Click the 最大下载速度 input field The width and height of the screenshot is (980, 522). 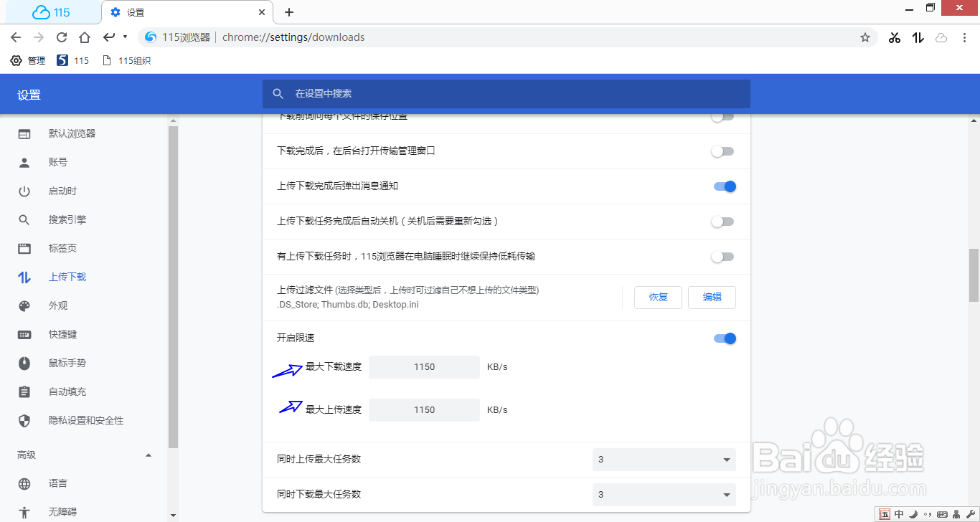[x=424, y=366]
